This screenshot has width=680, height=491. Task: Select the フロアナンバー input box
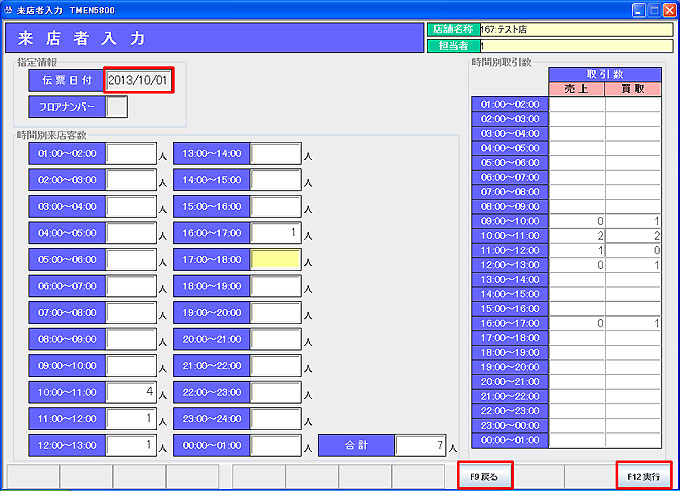point(116,107)
